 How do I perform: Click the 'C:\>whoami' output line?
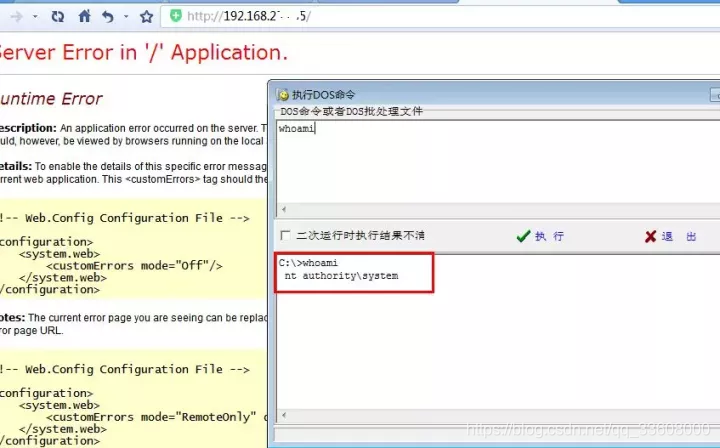coord(308,263)
